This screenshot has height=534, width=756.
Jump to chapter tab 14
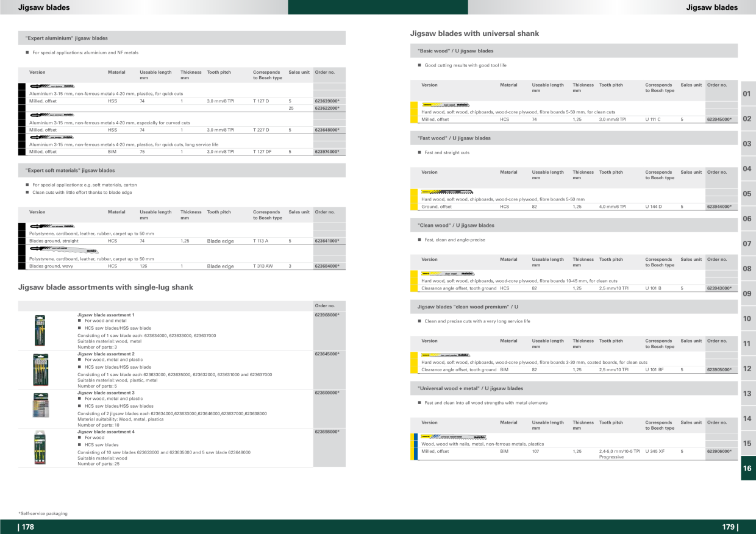(748, 419)
